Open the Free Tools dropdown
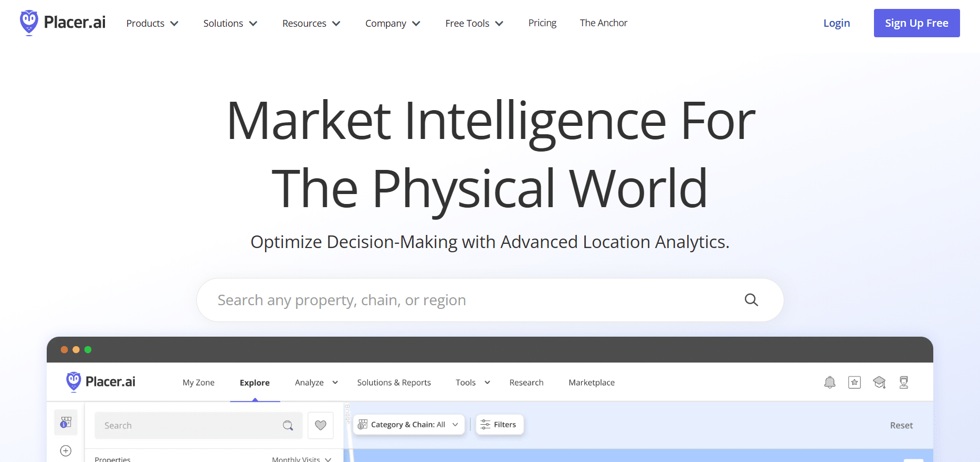980x462 pixels. point(474,23)
